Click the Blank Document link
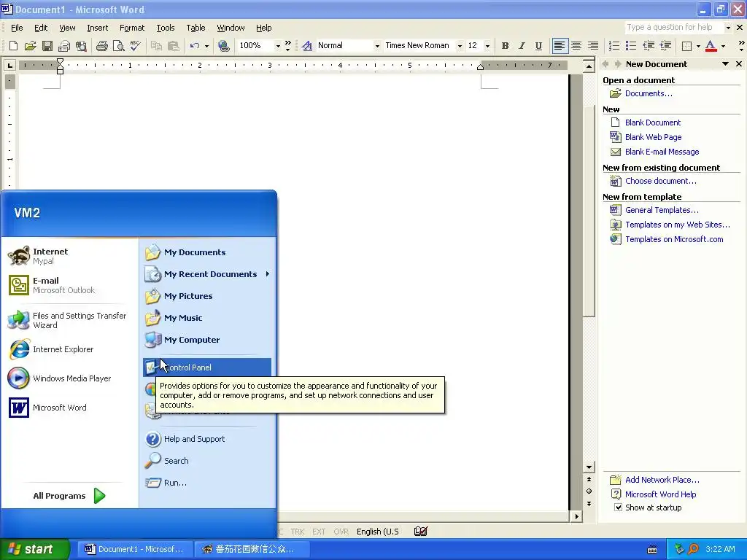Viewport: 747px width, 560px height. 653,122
